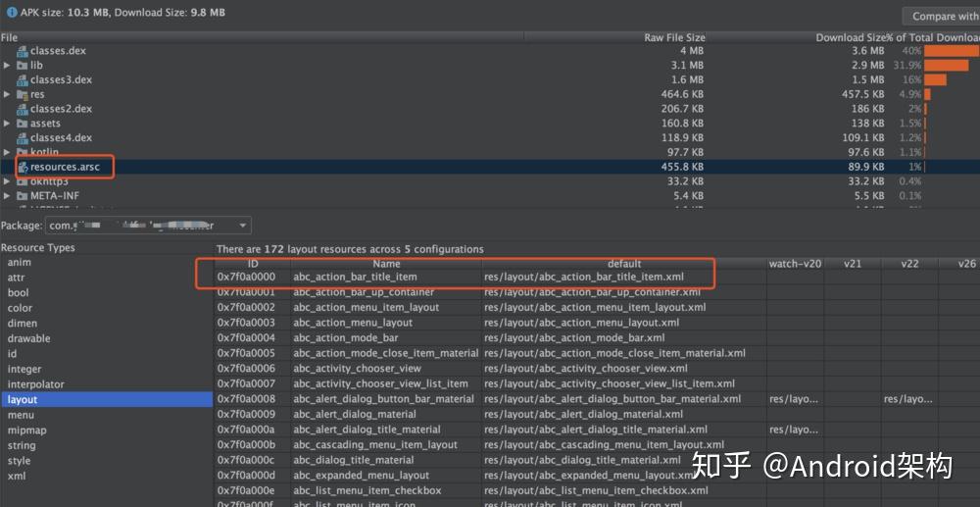
Task: Open the Package dropdown
Action: click(x=148, y=226)
